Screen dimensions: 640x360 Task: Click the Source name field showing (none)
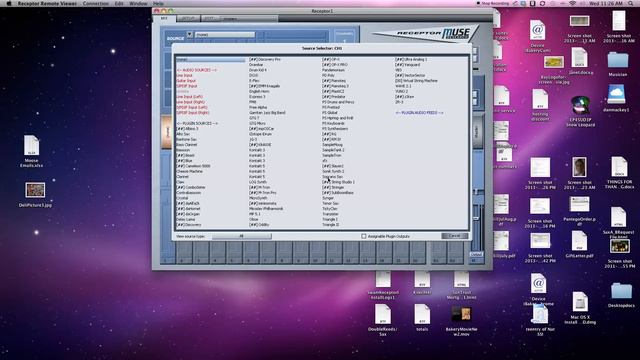pyautogui.click(x=225, y=35)
